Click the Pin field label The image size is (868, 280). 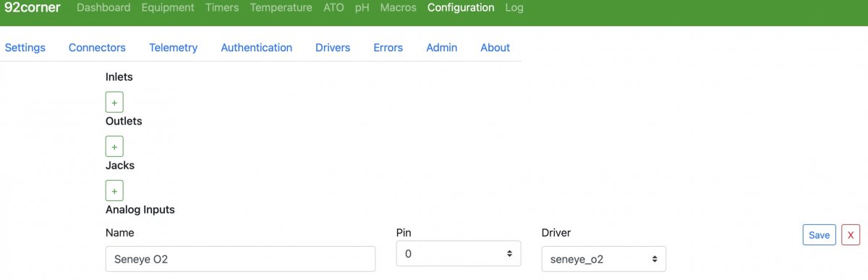click(x=404, y=233)
